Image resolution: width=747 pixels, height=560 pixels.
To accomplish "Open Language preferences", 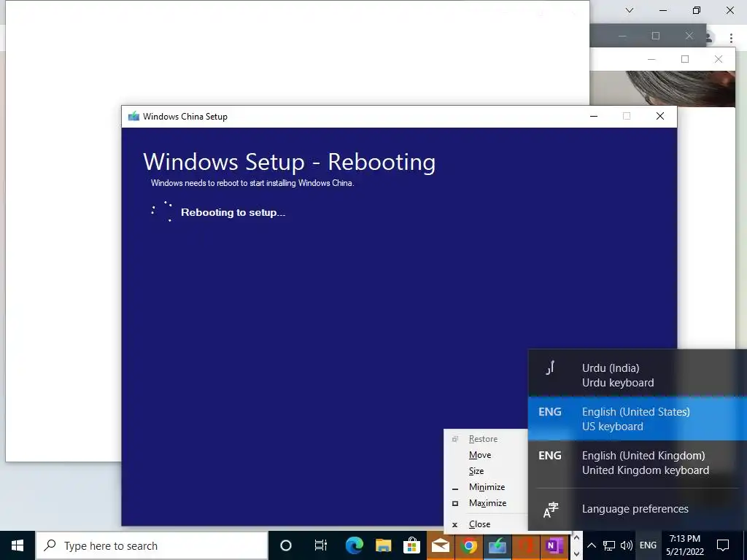I will [638, 509].
